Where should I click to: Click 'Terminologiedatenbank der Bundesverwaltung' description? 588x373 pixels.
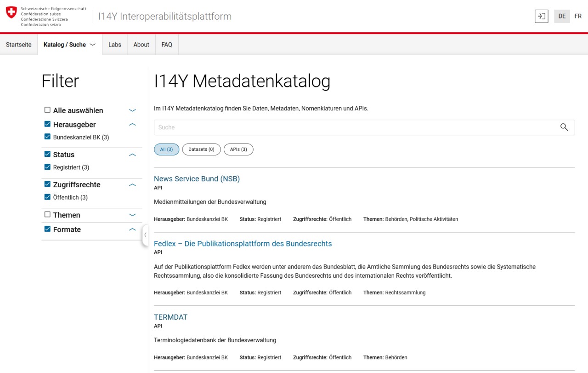point(215,340)
